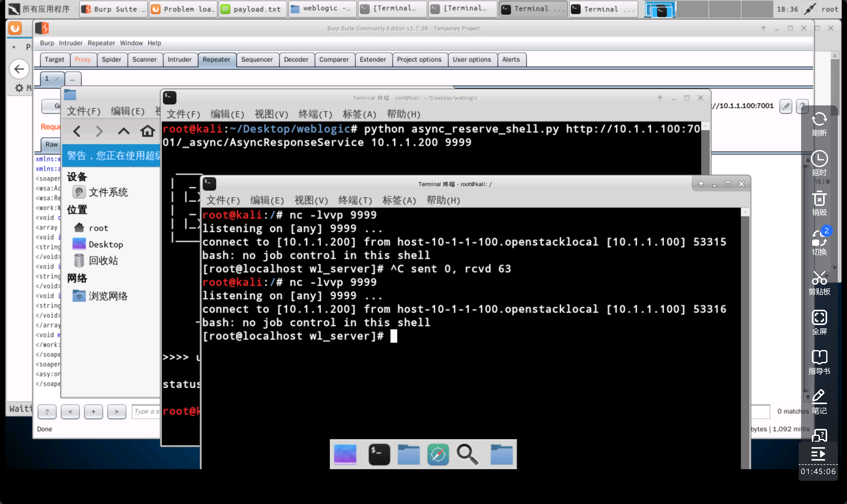Click the Repeater '+' search button

click(x=93, y=412)
